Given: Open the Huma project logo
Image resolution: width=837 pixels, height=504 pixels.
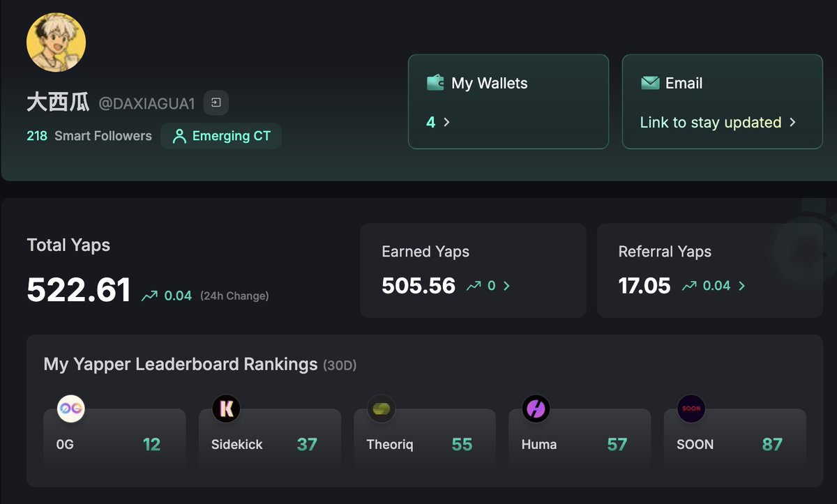Looking at the screenshot, I should [x=536, y=408].
